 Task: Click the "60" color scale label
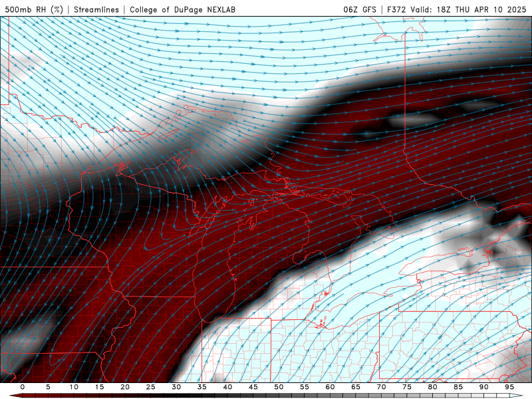330,387
